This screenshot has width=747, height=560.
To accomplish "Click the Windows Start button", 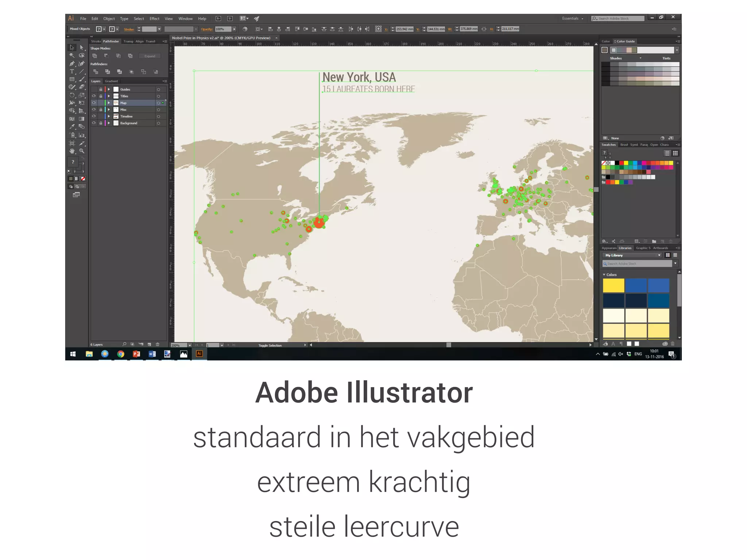I will pyautogui.click(x=73, y=354).
